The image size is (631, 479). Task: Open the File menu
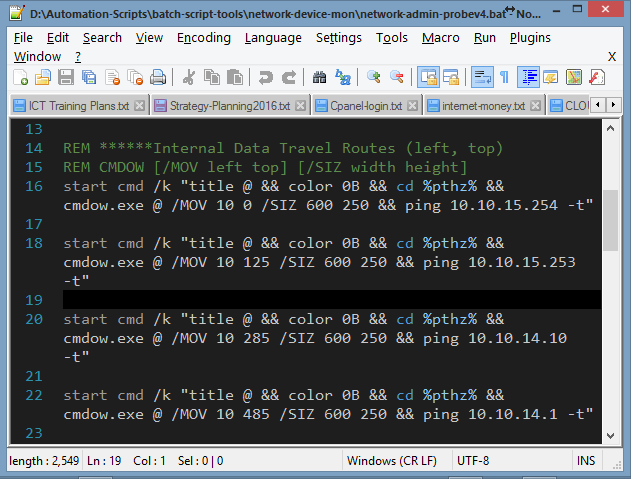coord(23,37)
